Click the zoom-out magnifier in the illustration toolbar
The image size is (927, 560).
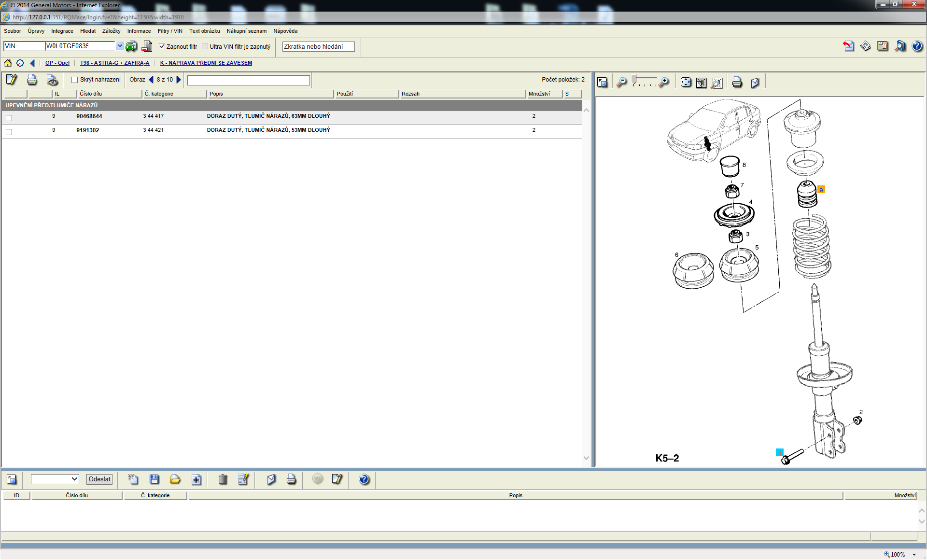point(621,83)
